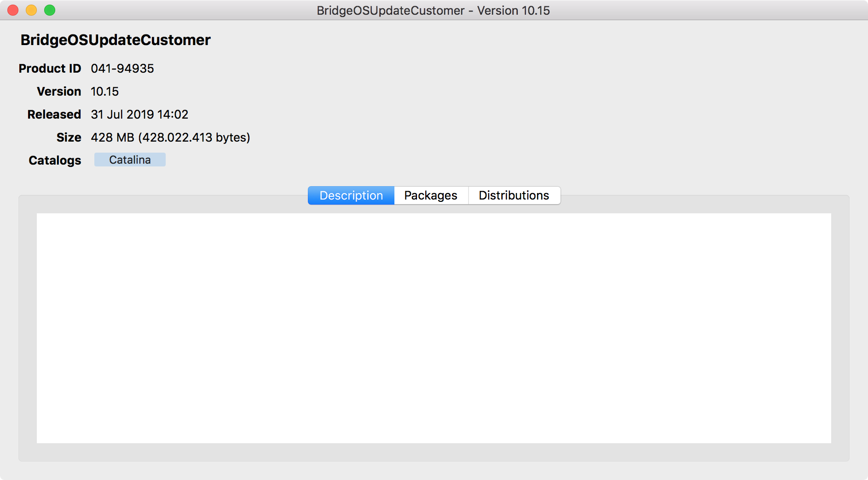868x480 pixels.
Task: Switch to the Description tab
Action: 351,195
